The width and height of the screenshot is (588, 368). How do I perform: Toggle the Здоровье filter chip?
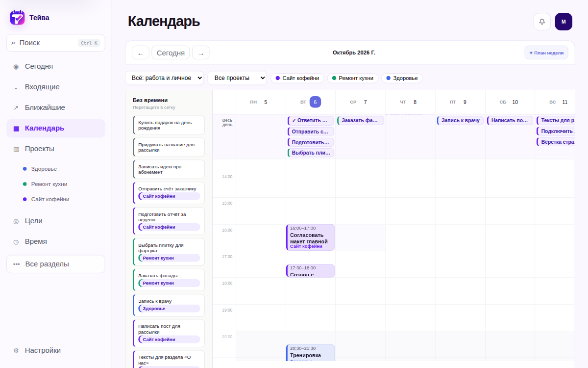pyautogui.click(x=402, y=78)
